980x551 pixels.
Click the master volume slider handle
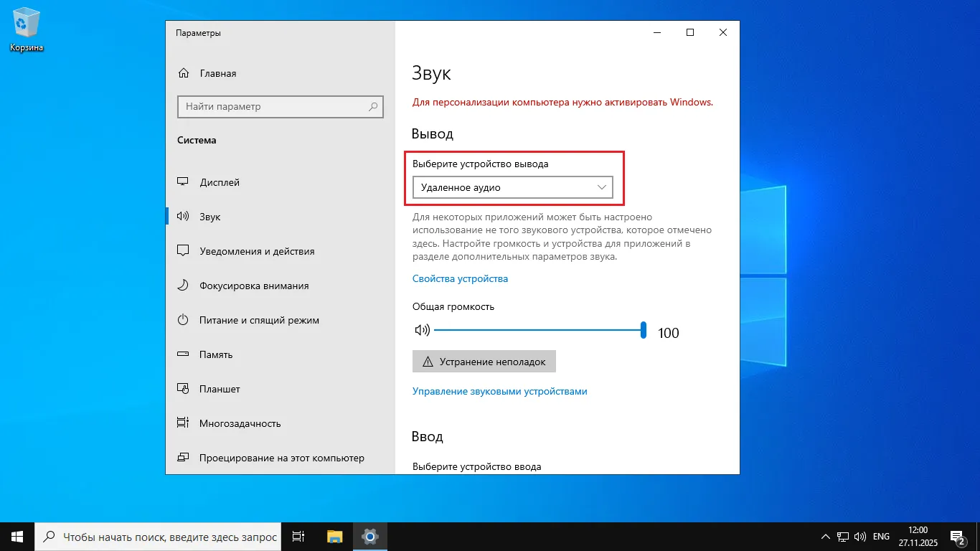(x=644, y=331)
